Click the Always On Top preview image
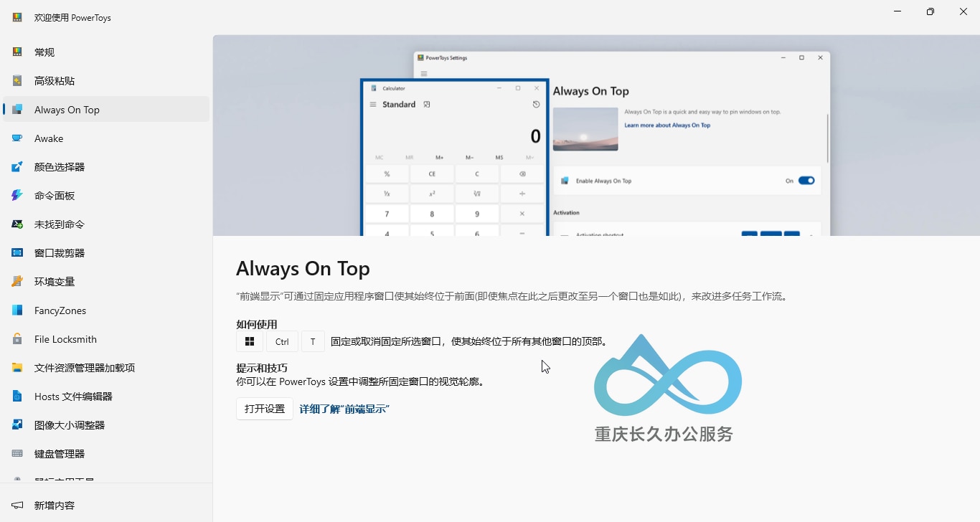 pyautogui.click(x=596, y=136)
